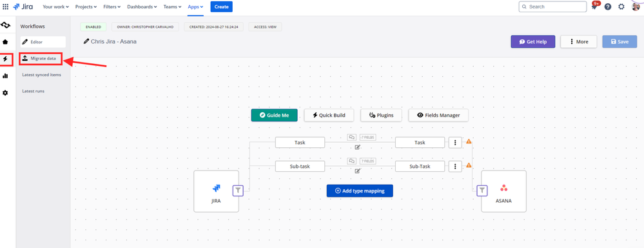644x248 pixels.
Task: Open the Dashboards dropdown
Action: point(142,6)
